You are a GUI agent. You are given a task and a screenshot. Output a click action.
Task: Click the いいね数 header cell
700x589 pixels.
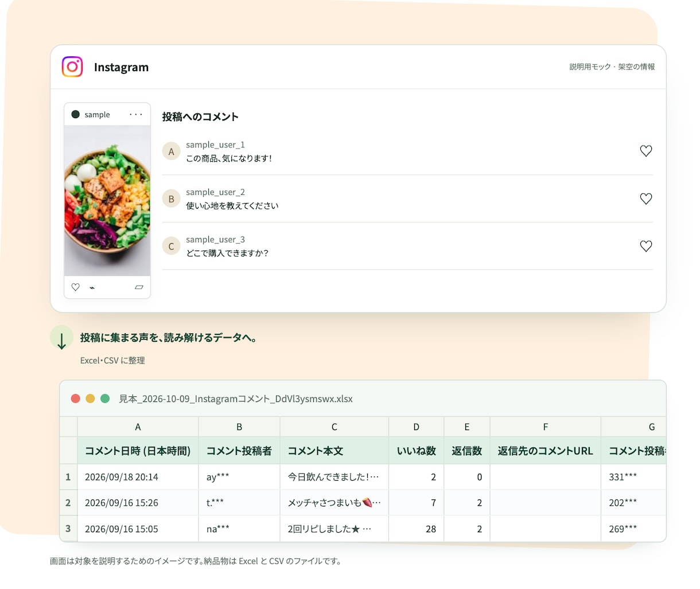pyautogui.click(x=417, y=451)
